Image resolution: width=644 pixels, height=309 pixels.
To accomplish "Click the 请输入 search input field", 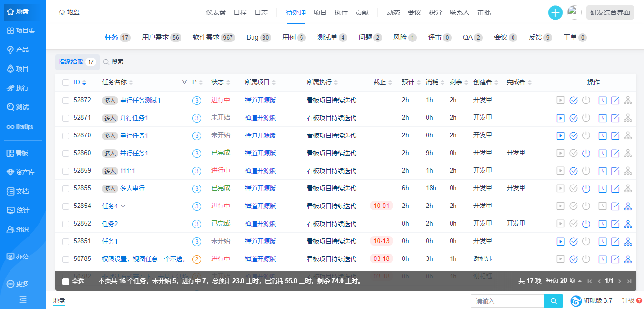I will [507, 301].
